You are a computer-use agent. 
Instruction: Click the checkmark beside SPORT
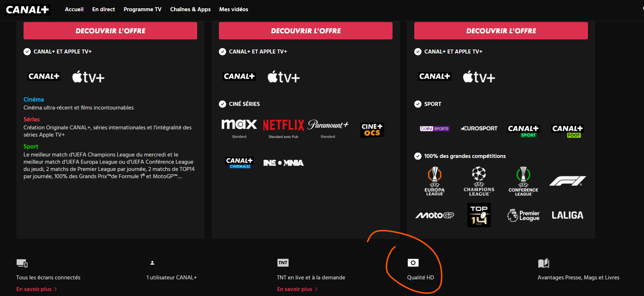418,104
